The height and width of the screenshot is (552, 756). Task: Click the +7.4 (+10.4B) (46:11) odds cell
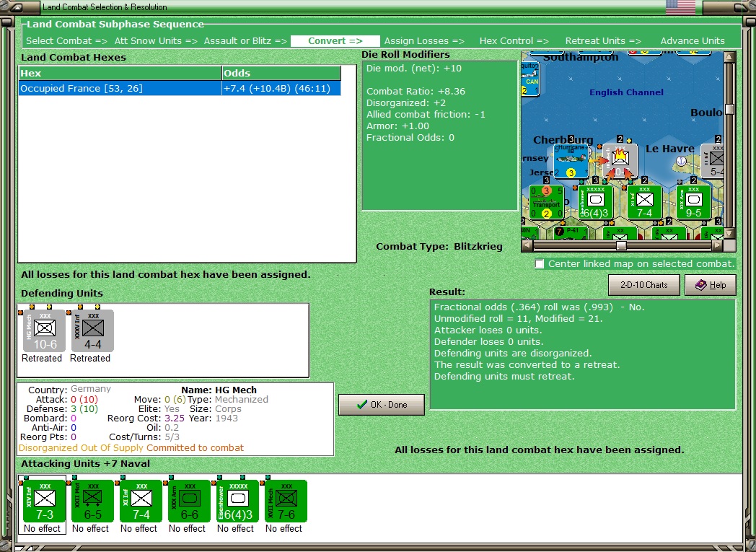coord(281,88)
